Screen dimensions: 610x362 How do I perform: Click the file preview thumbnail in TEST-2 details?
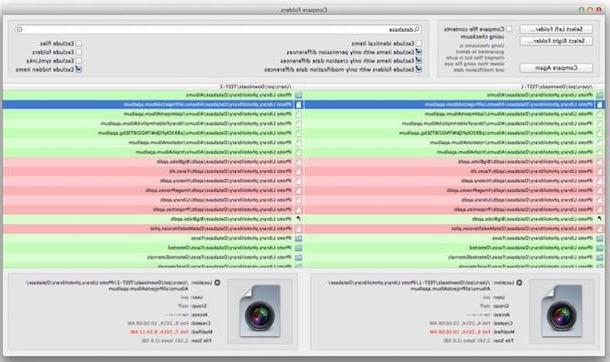pyautogui.click(x=259, y=311)
